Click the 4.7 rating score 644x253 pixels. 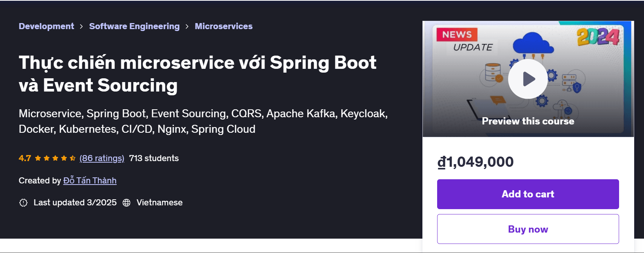25,158
